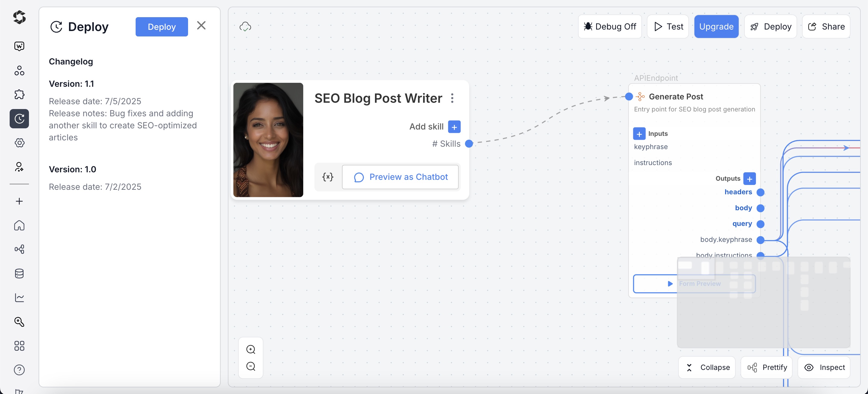This screenshot has height=394, width=868.
Task: Toggle Debug Off in the top toolbar
Action: pyautogui.click(x=610, y=26)
